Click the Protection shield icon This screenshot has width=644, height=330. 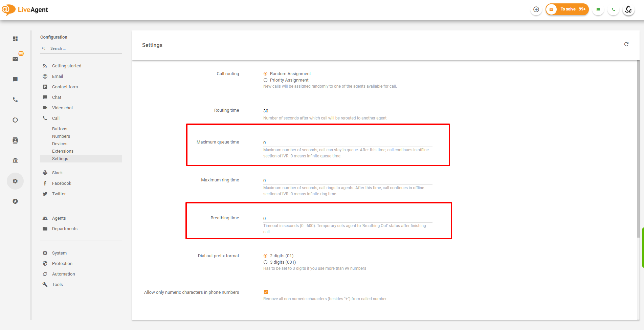click(45, 264)
